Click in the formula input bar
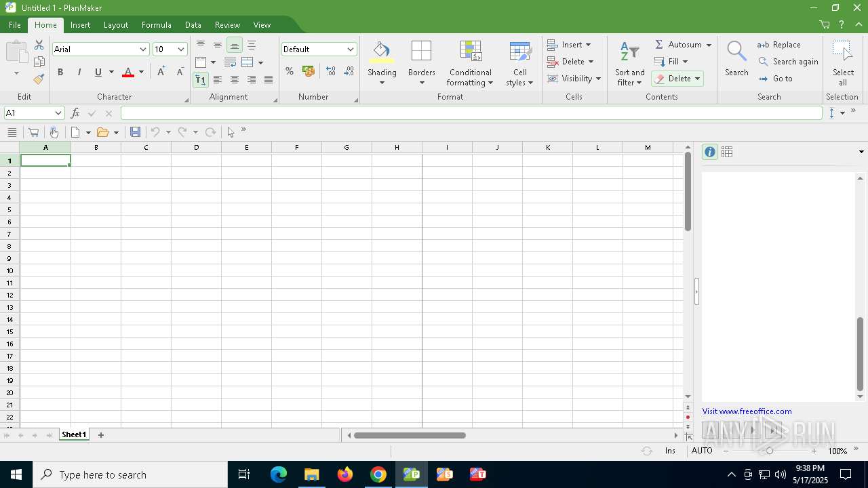868x488 pixels. click(471, 113)
